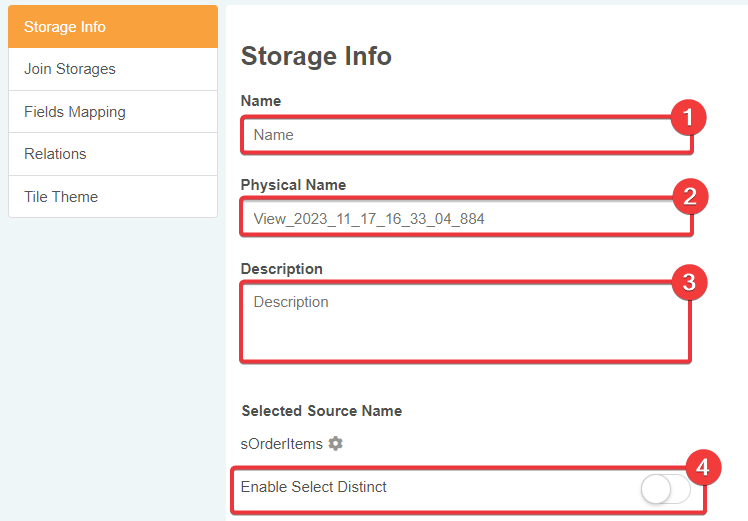
Task: Click the red number 3 badge
Action: coord(687,282)
